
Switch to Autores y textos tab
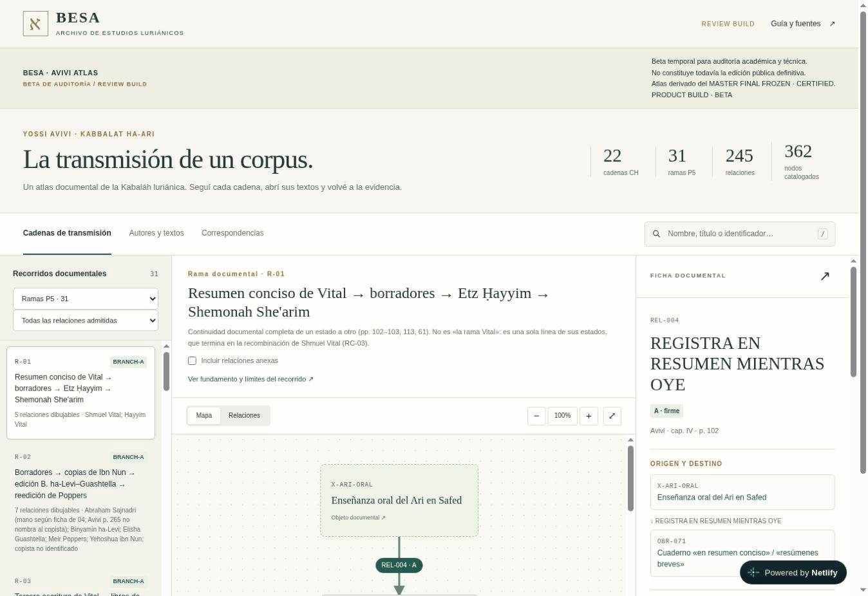tap(156, 233)
